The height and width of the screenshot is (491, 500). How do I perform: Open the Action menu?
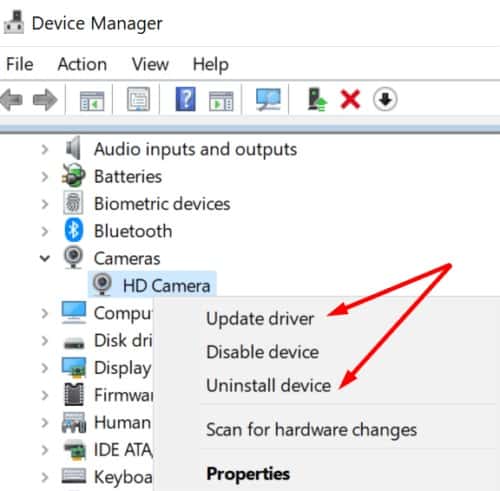(x=82, y=64)
